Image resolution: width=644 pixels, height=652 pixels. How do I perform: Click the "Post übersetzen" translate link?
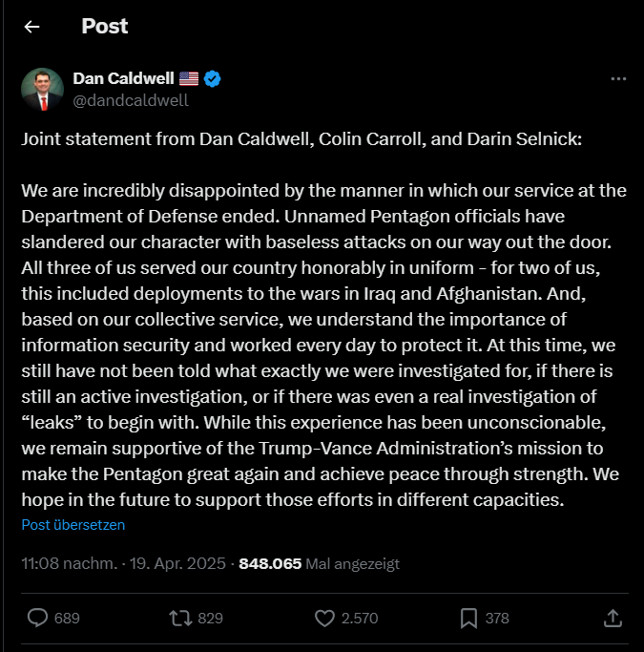(x=73, y=525)
